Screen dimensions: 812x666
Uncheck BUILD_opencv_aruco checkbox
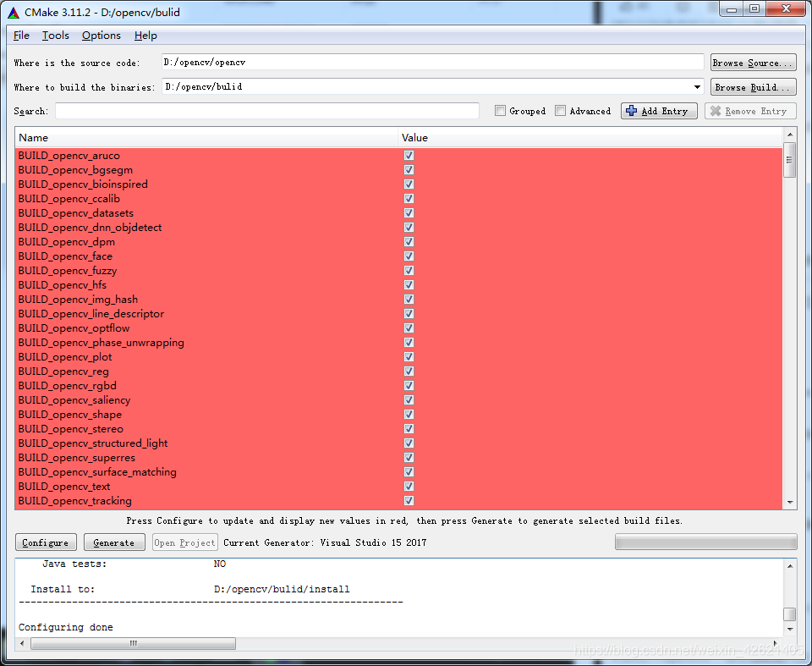409,156
